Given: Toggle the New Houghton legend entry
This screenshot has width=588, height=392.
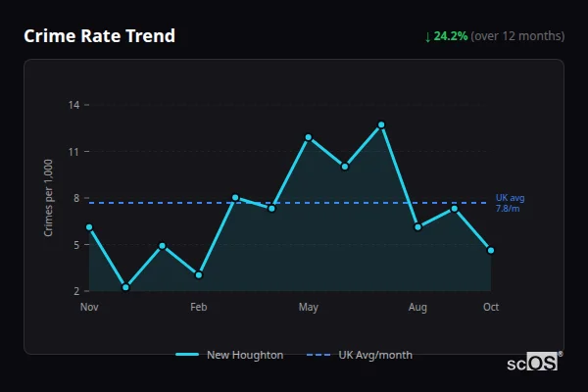Looking at the screenshot, I should (x=229, y=355).
